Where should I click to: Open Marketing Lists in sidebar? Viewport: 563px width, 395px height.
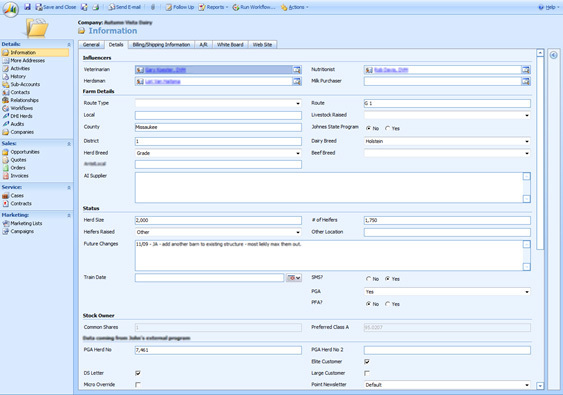tap(22, 223)
